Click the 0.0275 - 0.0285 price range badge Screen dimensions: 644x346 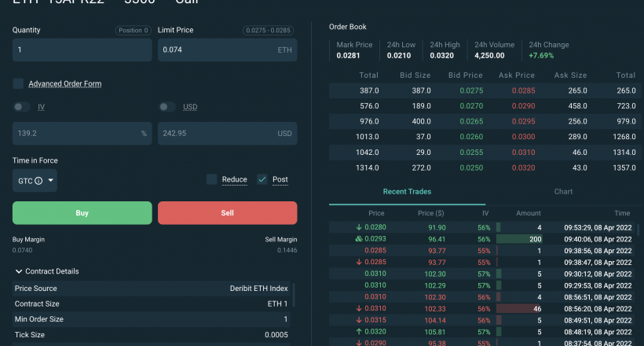(x=269, y=30)
